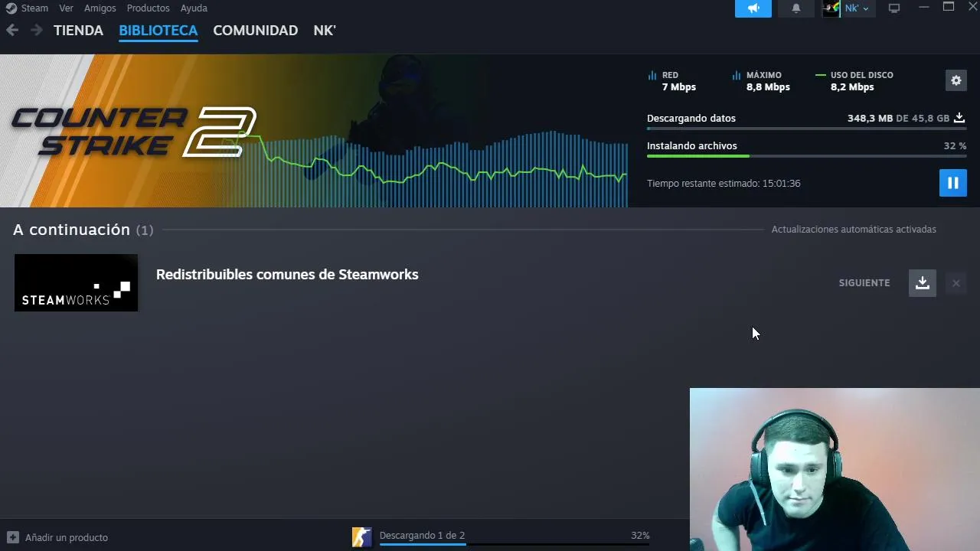Click the download icon next to 45,8 GB
The height and width of the screenshot is (551, 980).
coord(959,118)
